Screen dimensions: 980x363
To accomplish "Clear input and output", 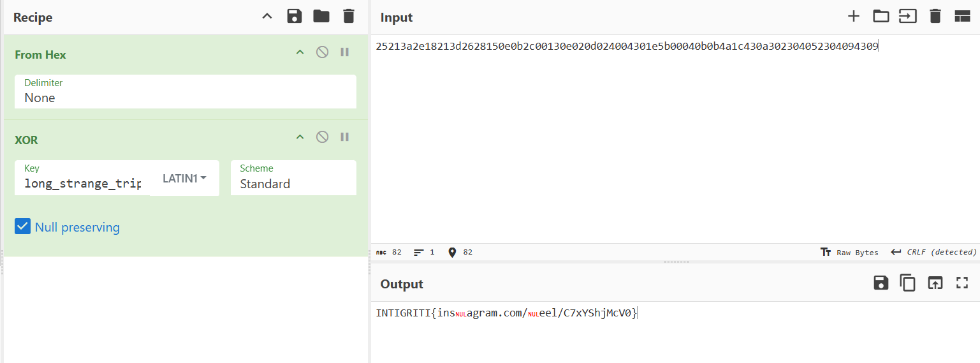I will pos(935,17).
